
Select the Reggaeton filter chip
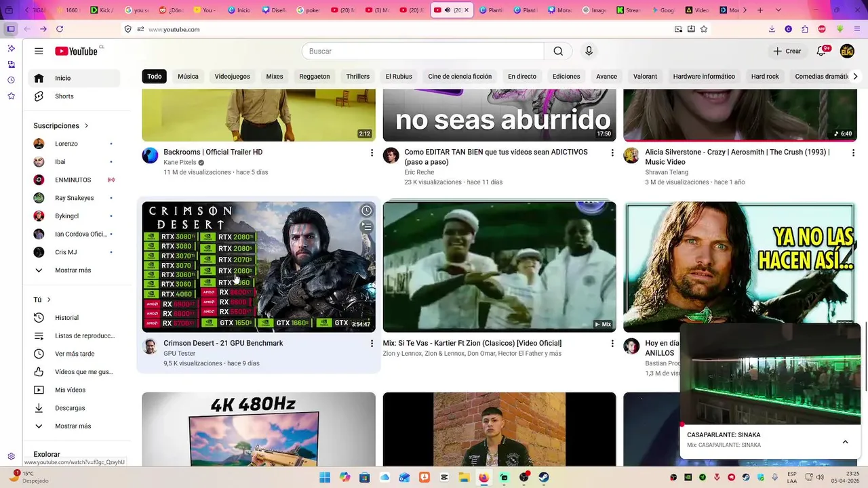tap(315, 77)
